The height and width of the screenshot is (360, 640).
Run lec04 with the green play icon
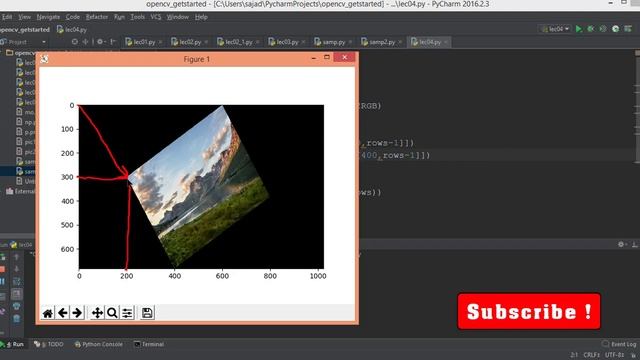579,29
